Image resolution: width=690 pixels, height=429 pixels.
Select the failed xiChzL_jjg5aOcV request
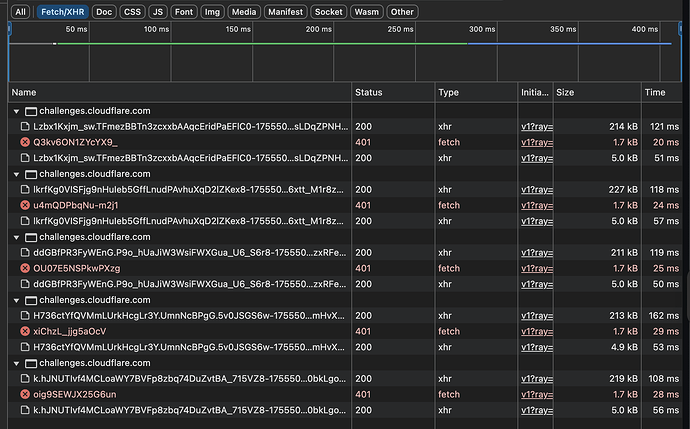point(345,331)
